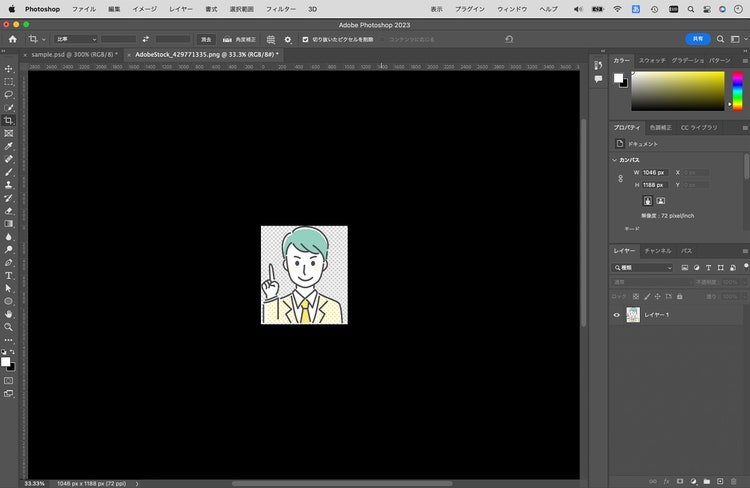
Task: Open Properties panel options menu
Action: pyautogui.click(x=745, y=128)
